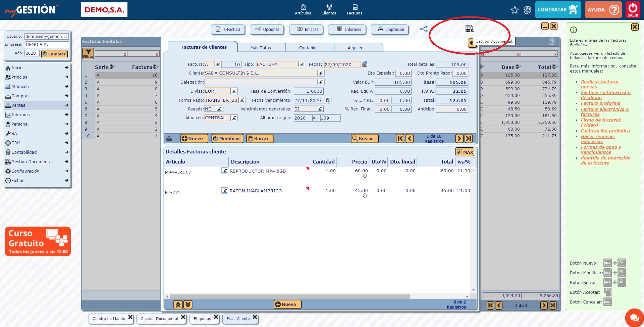
Task: Open the Pagada lookup selector
Action: click(x=219, y=109)
